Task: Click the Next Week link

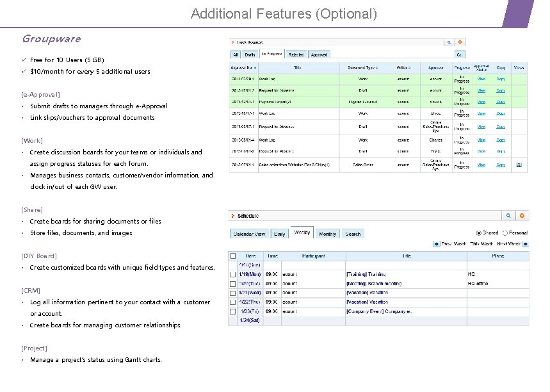Action: (508, 244)
